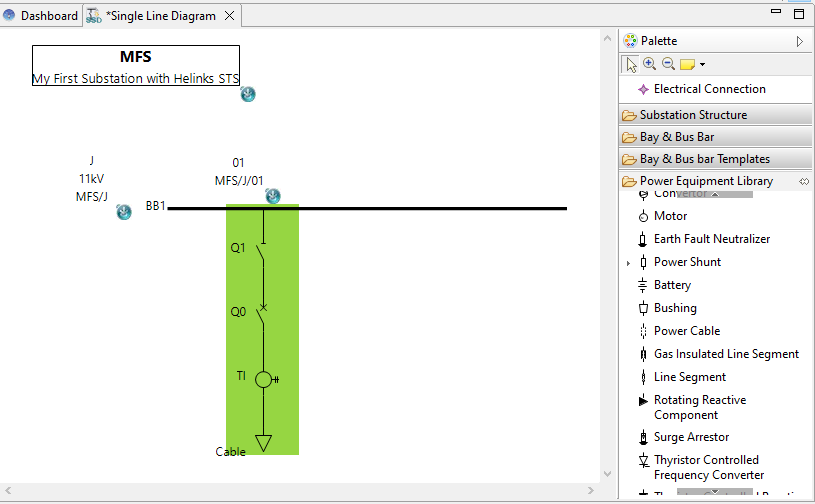The height and width of the screenshot is (504, 815).
Task: Expand the Power Shunt item arrow
Action: click(628, 263)
